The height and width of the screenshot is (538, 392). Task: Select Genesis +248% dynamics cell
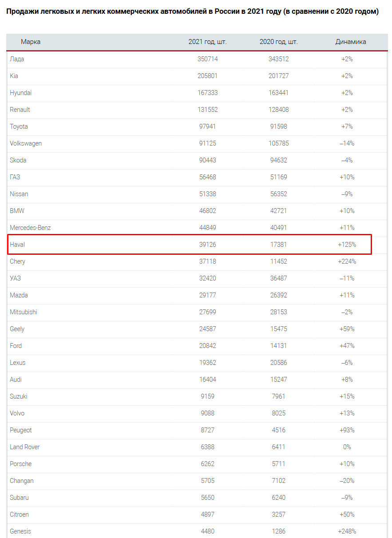[347, 531]
